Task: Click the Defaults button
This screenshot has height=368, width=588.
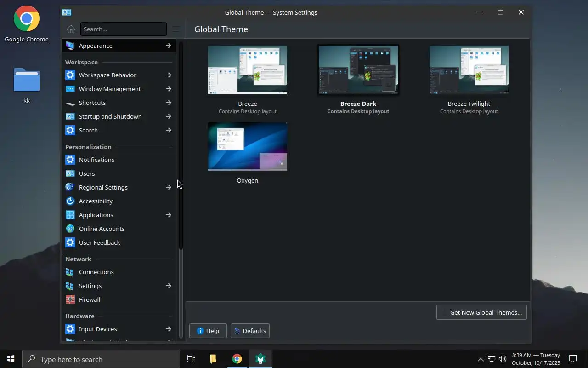Action: tap(250, 331)
